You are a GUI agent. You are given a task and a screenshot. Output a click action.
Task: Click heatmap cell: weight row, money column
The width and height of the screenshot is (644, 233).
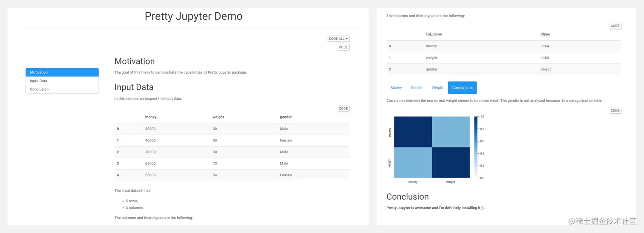tap(413, 162)
